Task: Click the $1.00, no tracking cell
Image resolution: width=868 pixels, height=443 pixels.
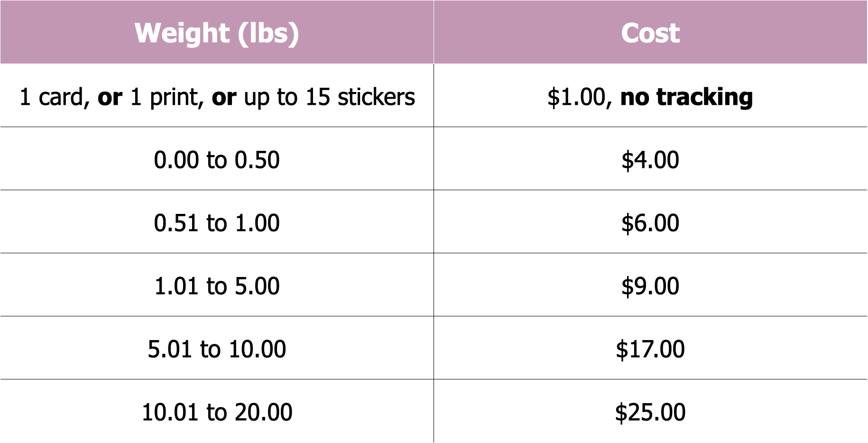Action: pyautogui.click(x=651, y=95)
